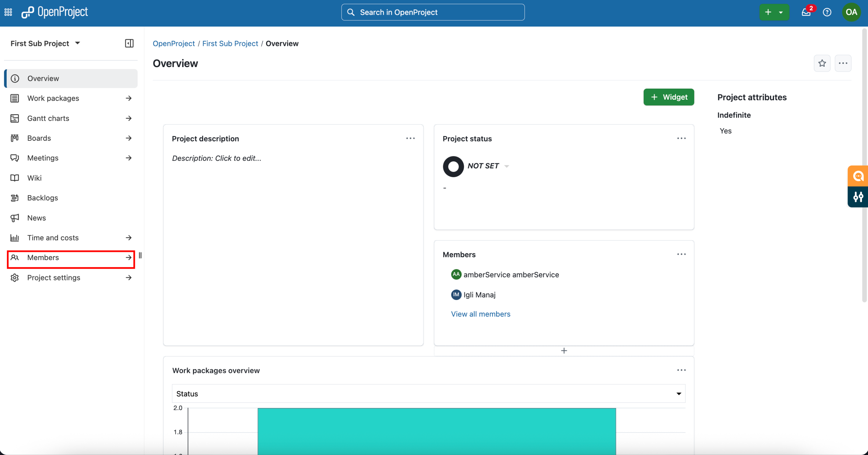This screenshot has width=868, height=455.
Task: Click the Time and costs chart icon
Action: pyautogui.click(x=15, y=238)
